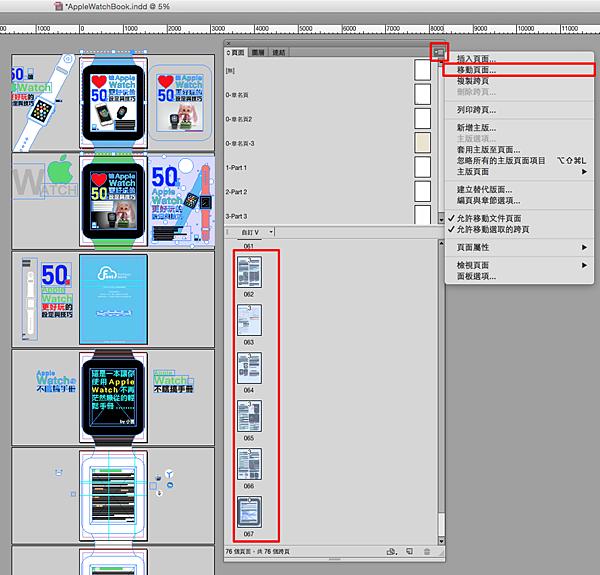Choose 忽略所有的主版頁面項目 menu entry
This screenshot has height=575, width=600.
click(519, 161)
